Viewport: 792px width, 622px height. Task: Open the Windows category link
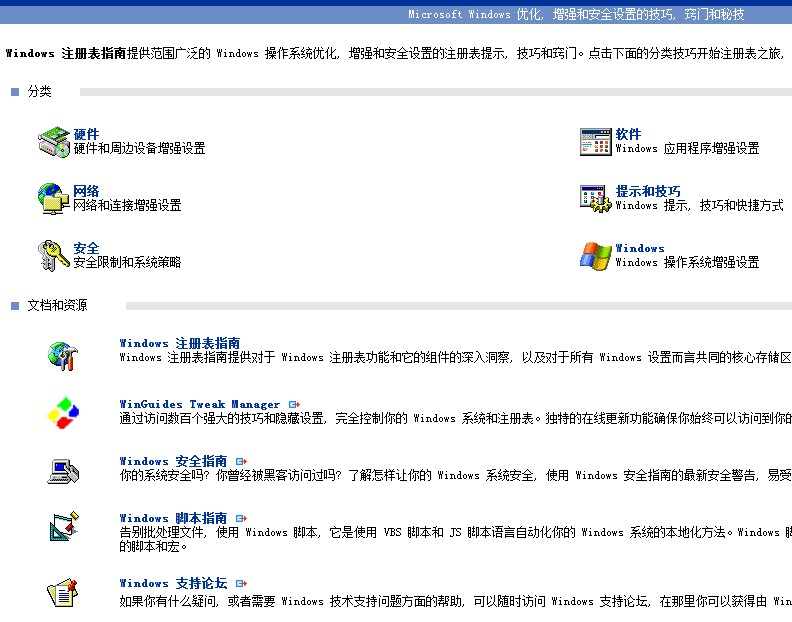[x=640, y=248]
